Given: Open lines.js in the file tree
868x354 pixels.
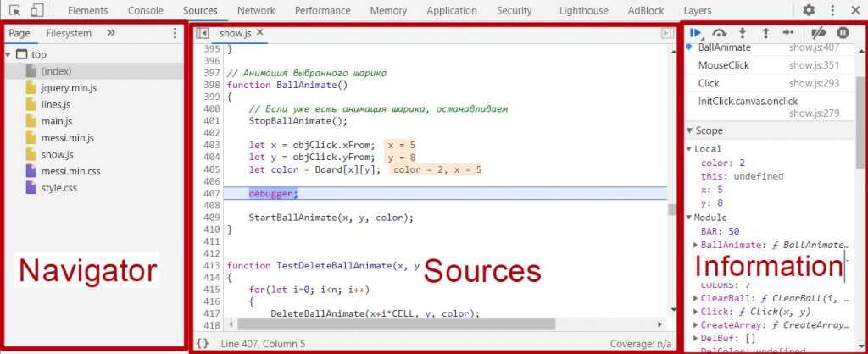Looking at the screenshot, I should [x=55, y=104].
